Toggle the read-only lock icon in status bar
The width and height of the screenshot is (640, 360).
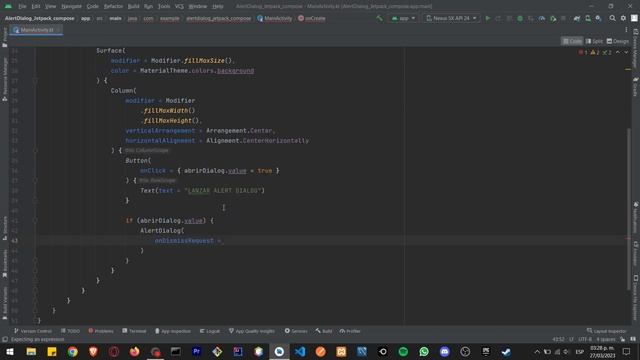[622, 340]
